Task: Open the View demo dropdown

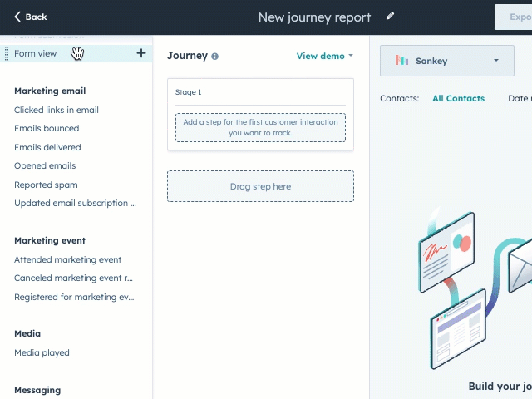Action: tap(324, 56)
